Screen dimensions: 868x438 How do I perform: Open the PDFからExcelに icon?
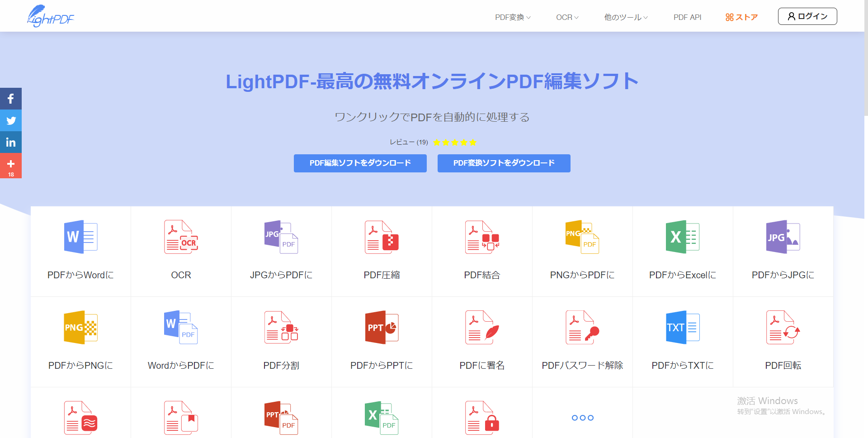[x=683, y=237]
